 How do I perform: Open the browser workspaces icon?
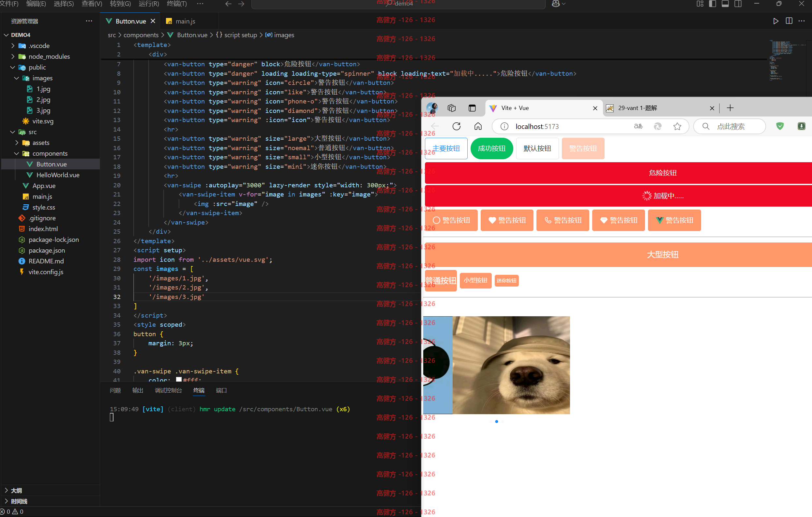click(x=452, y=108)
